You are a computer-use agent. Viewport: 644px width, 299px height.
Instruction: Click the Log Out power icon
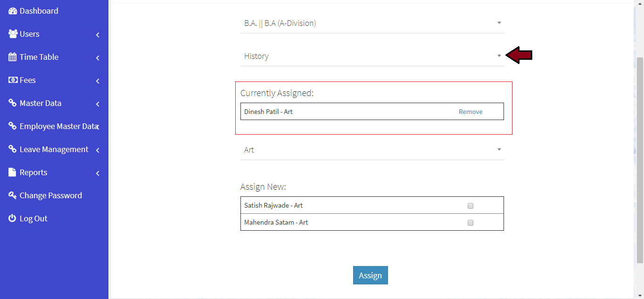13,218
